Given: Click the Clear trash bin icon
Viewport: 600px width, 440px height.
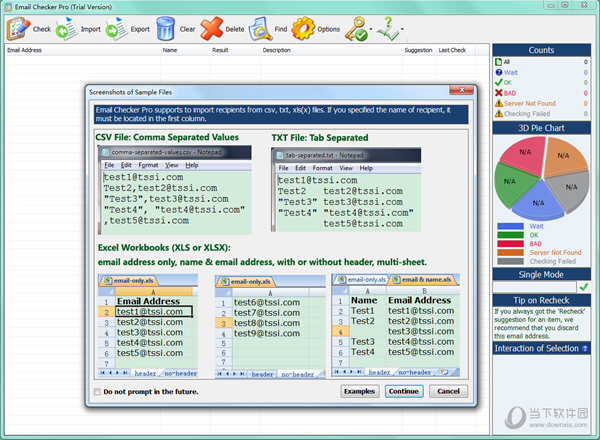Looking at the screenshot, I should pos(166,29).
